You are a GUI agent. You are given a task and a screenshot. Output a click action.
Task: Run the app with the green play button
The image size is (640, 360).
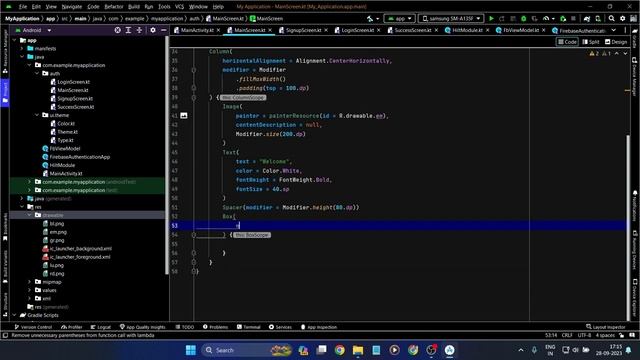pos(491,18)
